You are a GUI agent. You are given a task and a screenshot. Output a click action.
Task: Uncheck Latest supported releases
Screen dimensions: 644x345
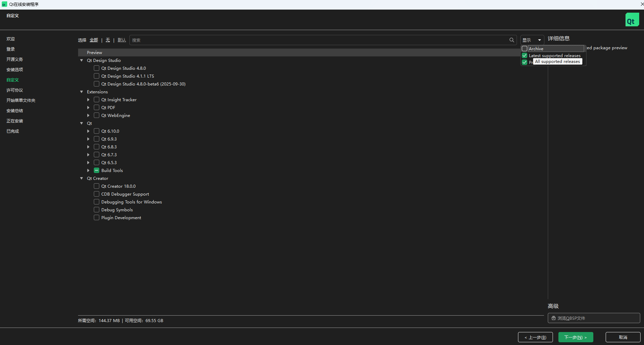click(x=525, y=55)
